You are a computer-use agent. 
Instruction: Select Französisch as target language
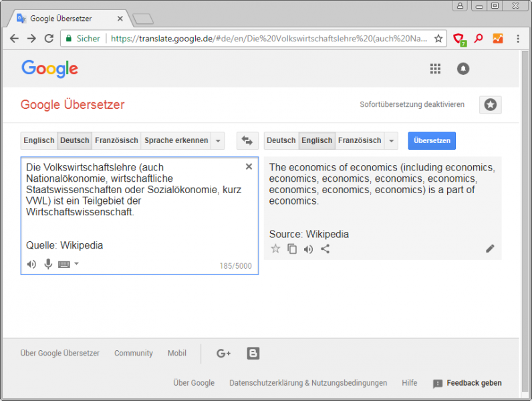click(x=360, y=140)
